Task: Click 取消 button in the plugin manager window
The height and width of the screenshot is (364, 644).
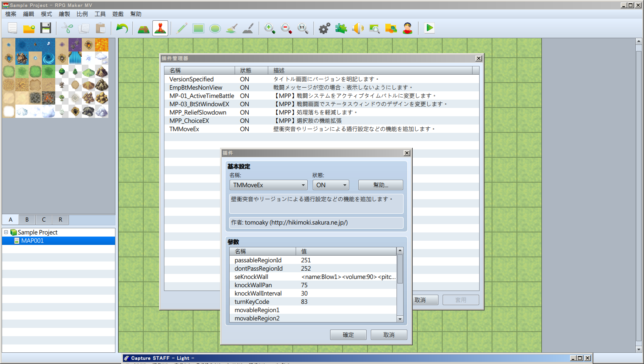Action: coord(425,300)
